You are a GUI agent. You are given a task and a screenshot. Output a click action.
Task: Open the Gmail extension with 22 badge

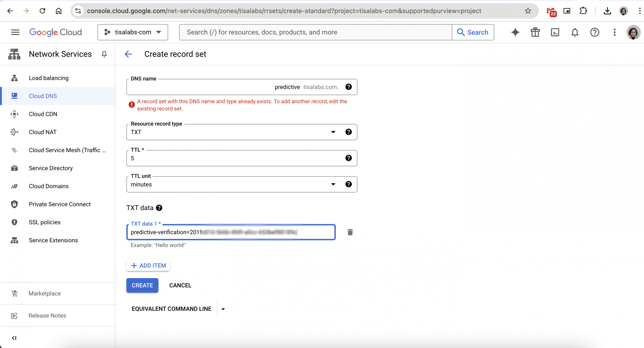(x=551, y=12)
